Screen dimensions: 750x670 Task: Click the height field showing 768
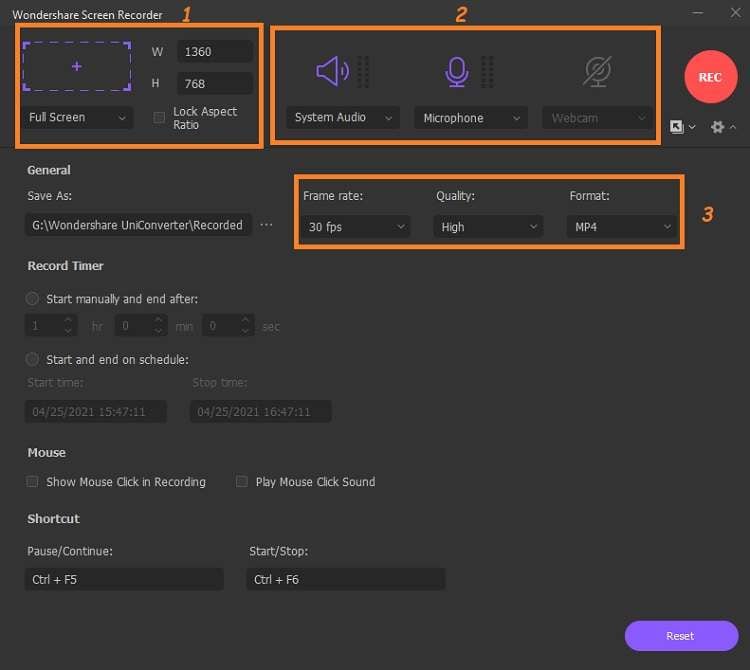pos(215,84)
